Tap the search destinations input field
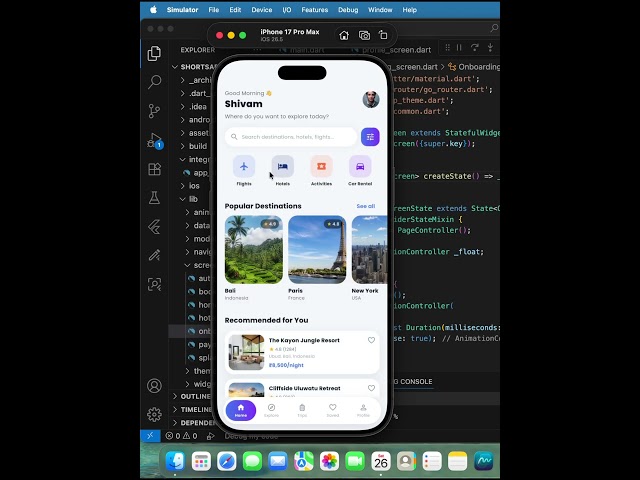The image size is (640, 480). click(x=291, y=137)
